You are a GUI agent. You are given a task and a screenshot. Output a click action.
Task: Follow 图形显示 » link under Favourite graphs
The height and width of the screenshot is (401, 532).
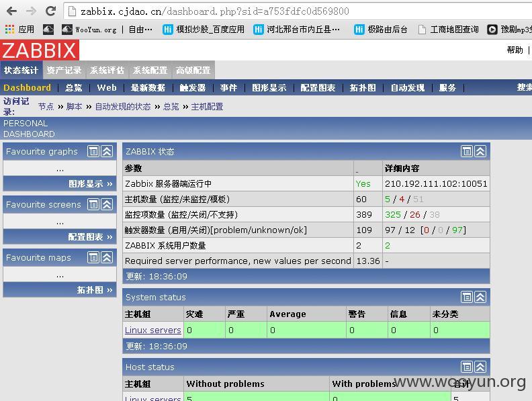point(90,184)
